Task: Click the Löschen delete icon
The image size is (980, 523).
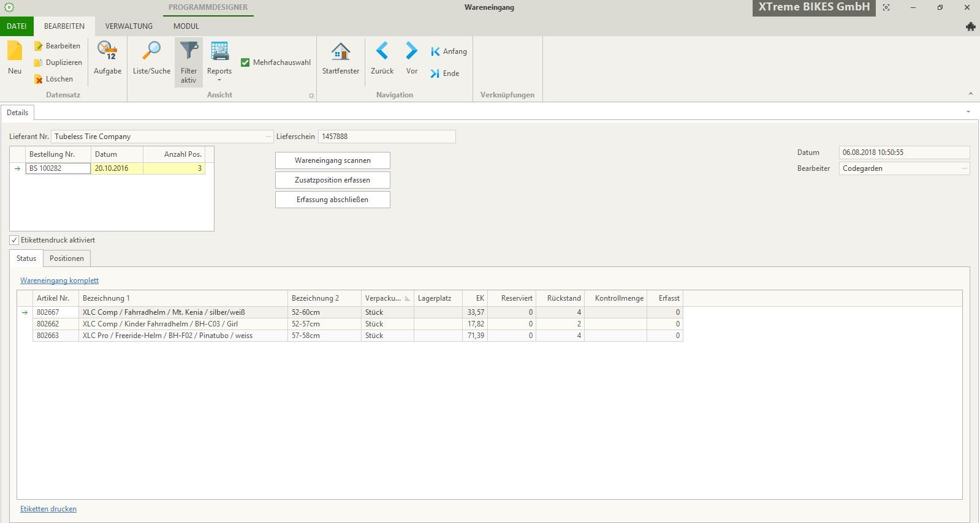Action: pos(39,79)
